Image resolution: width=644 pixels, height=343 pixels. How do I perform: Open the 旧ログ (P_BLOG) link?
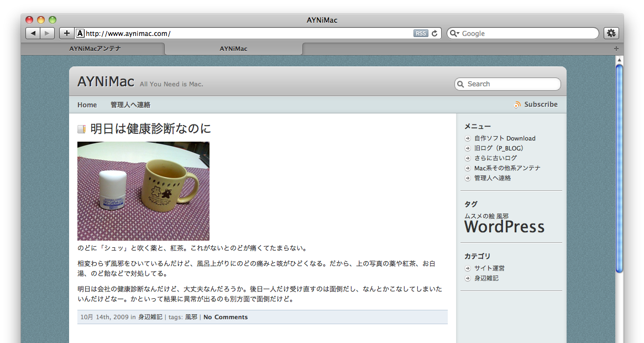tap(499, 148)
